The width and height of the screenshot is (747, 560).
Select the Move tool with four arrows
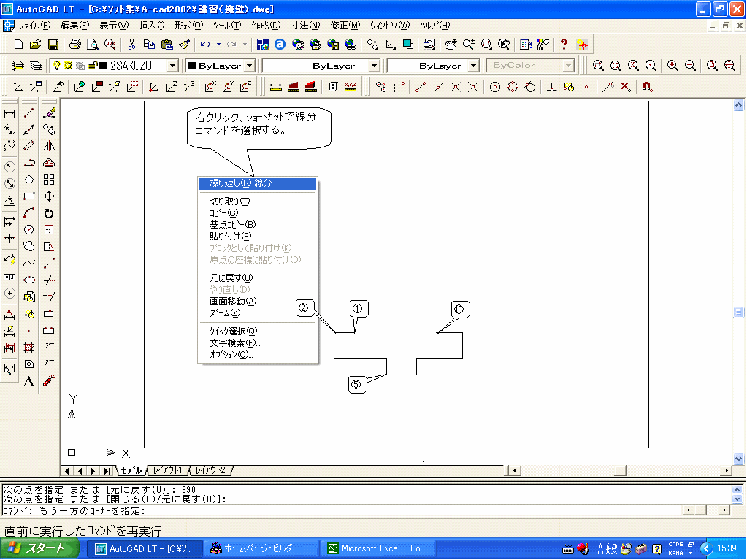(49, 196)
